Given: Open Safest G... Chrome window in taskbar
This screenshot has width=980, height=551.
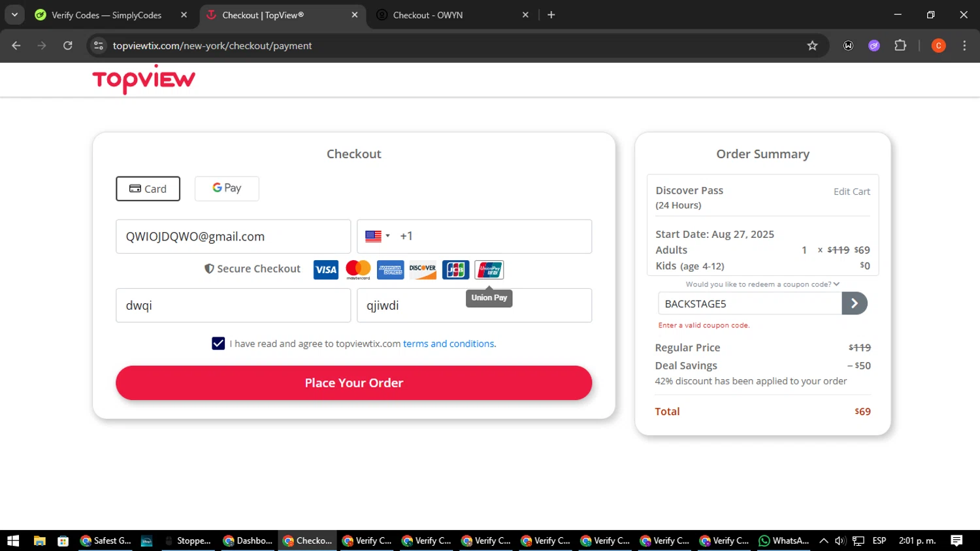Looking at the screenshot, I should tap(105, 541).
